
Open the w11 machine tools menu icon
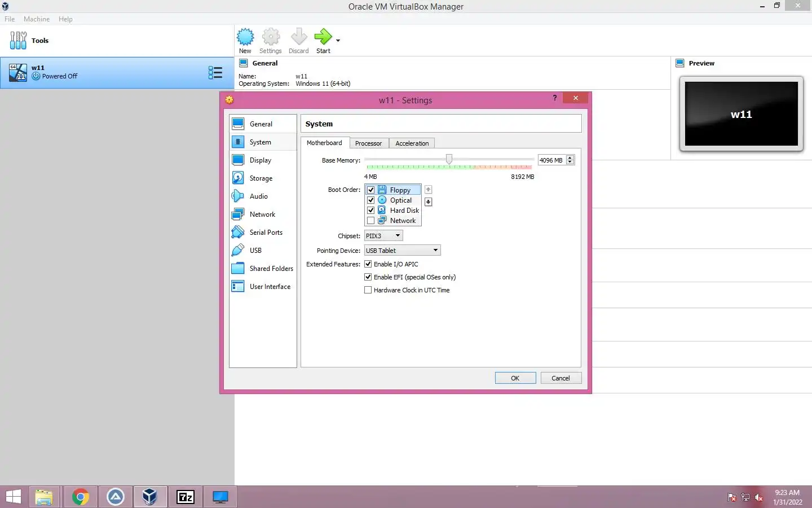(215, 72)
